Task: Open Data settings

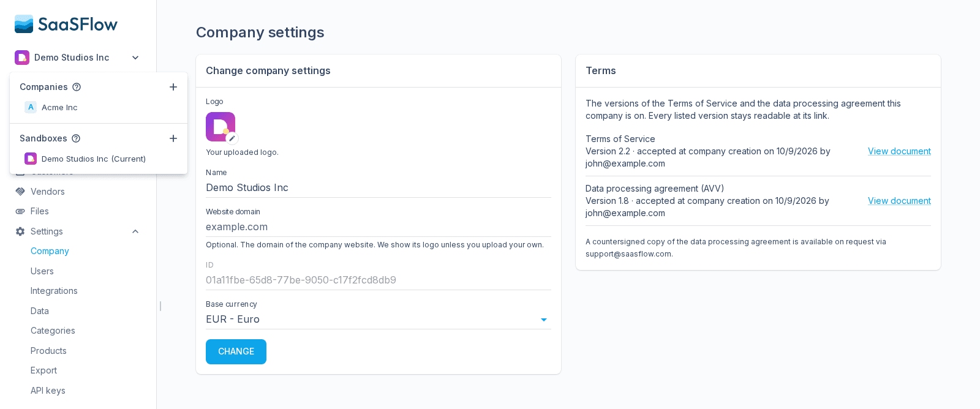Action: [x=40, y=311]
